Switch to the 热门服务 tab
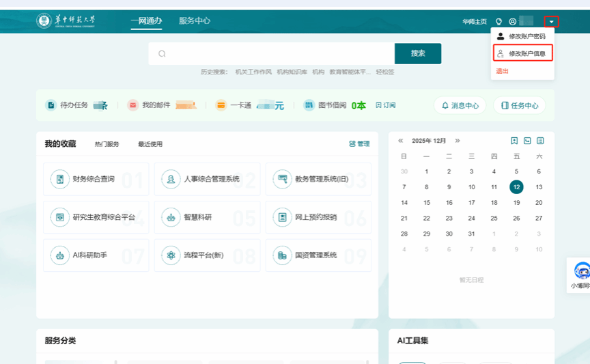The image size is (590, 364). (x=107, y=144)
